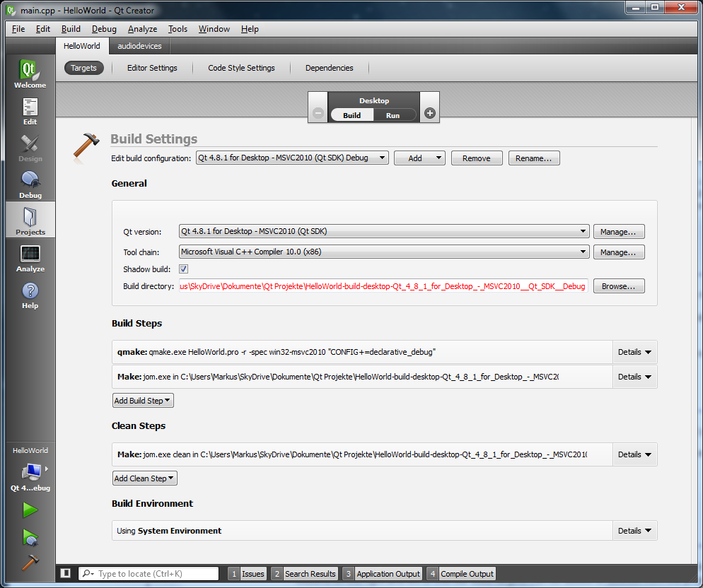Toggle the Shadow build checkbox
This screenshot has height=588, width=703.
click(183, 269)
